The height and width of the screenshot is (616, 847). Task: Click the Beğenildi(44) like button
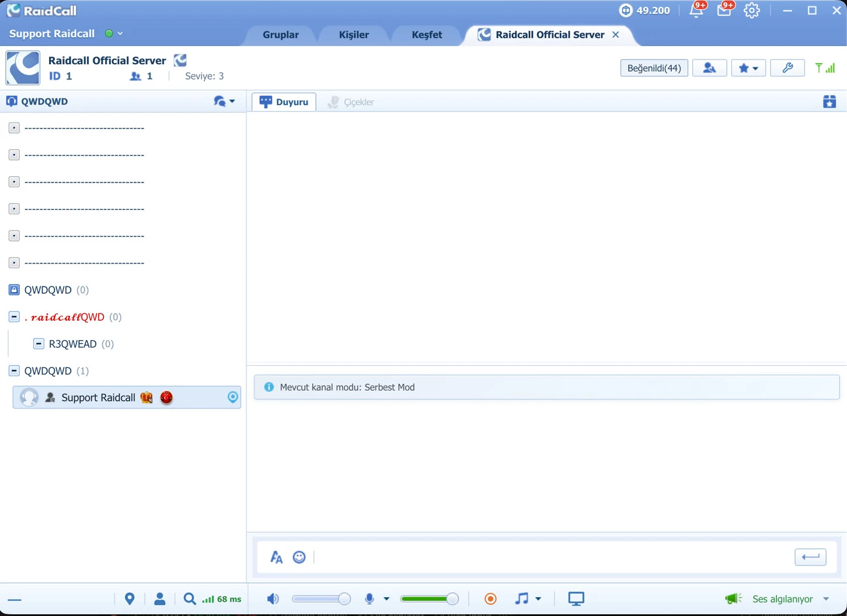(654, 68)
